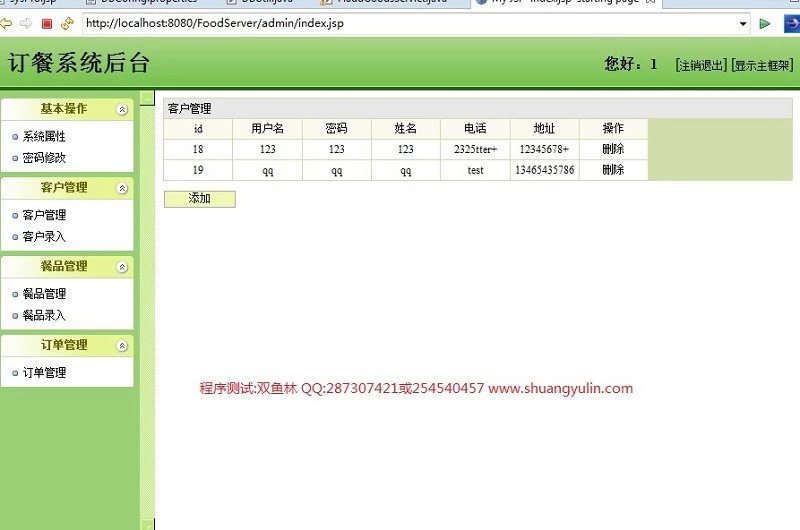The width and height of the screenshot is (800, 530).
Task: Click 注销退出 to log out
Action: [x=701, y=65]
